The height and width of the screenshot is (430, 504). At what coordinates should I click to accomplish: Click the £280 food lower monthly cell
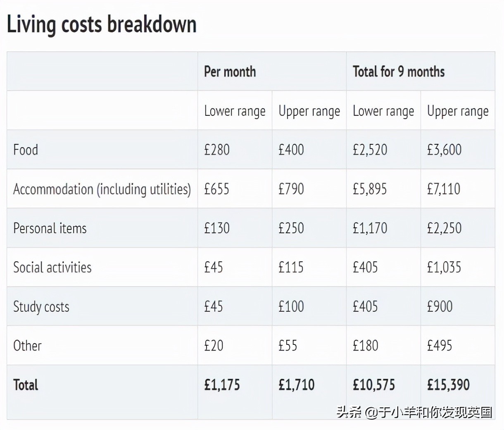pyautogui.click(x=217, y=150)
